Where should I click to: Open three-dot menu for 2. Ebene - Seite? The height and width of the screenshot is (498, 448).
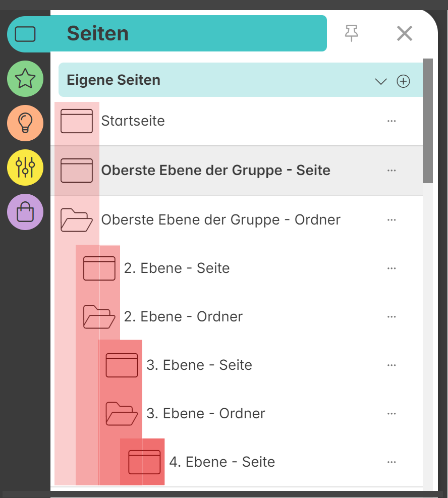click(x=391, y=268)
